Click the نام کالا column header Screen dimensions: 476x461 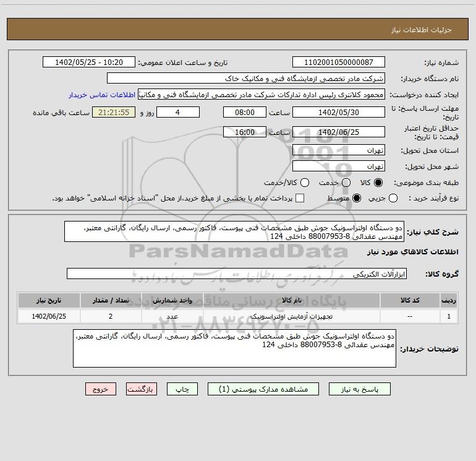coord(291,300)
